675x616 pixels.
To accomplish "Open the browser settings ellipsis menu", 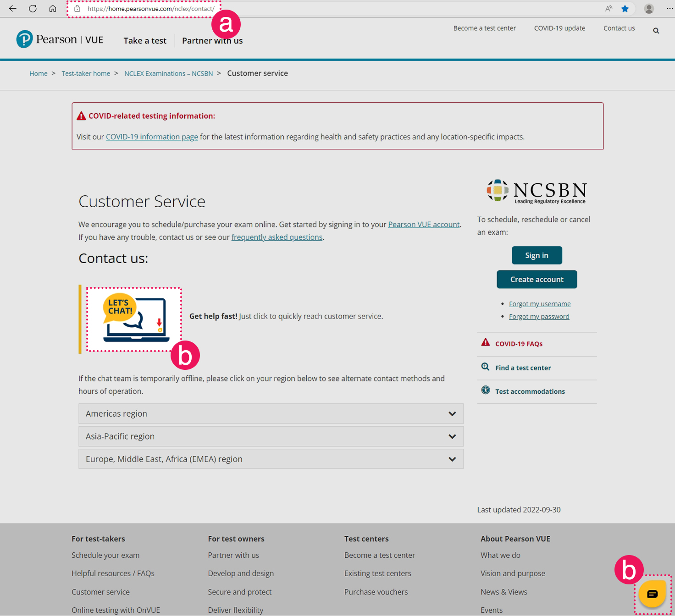I will [x=669, y=9].
